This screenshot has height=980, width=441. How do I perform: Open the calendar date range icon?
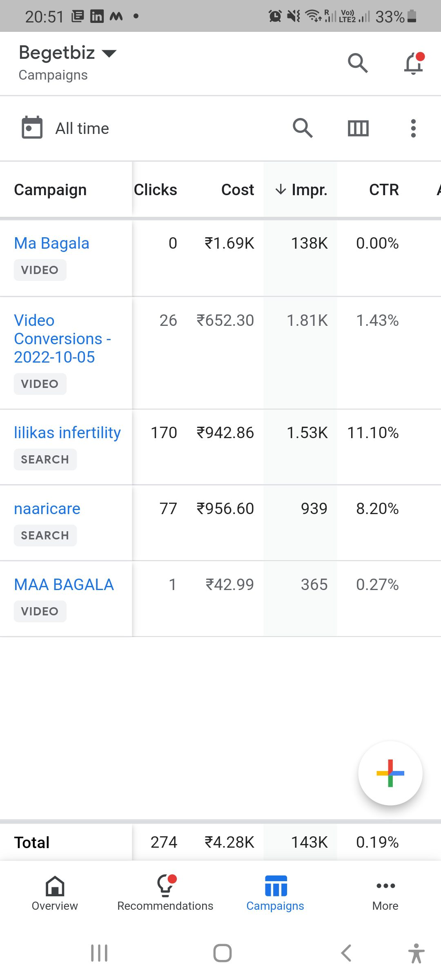click(x=32, y=128)
